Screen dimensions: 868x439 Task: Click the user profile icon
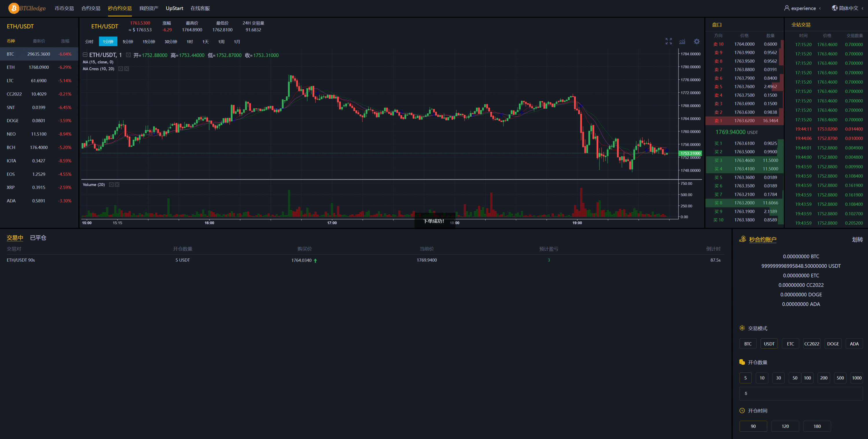[786, 8]
